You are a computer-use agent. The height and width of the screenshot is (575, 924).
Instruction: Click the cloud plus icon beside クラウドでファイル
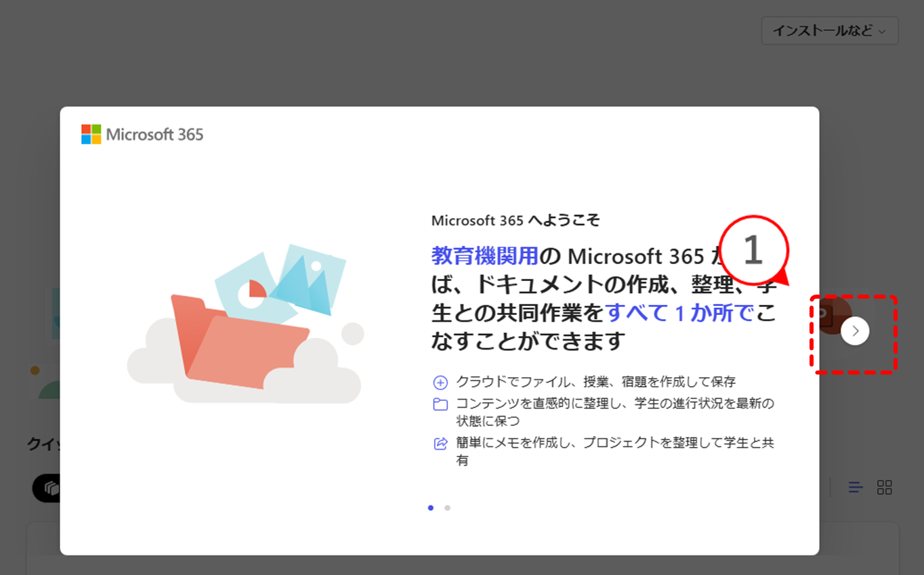point(440,383)
